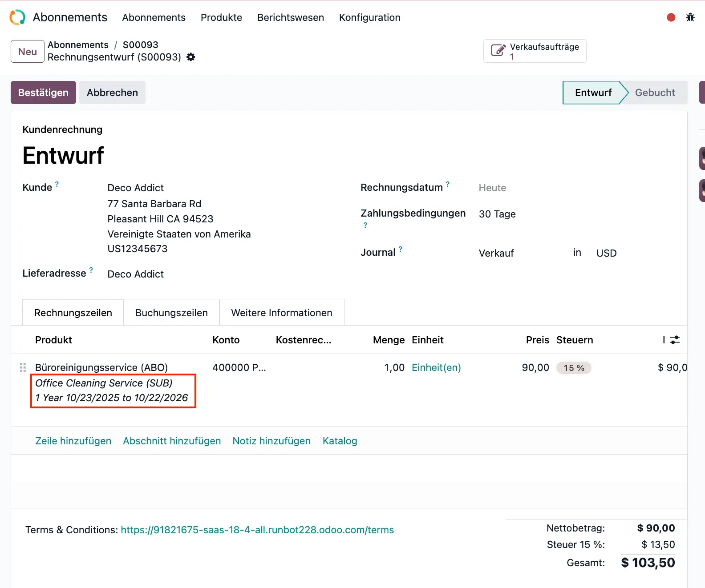
Task: Switch to the Buchungszeilen tab
Action: tap(171, 313)
